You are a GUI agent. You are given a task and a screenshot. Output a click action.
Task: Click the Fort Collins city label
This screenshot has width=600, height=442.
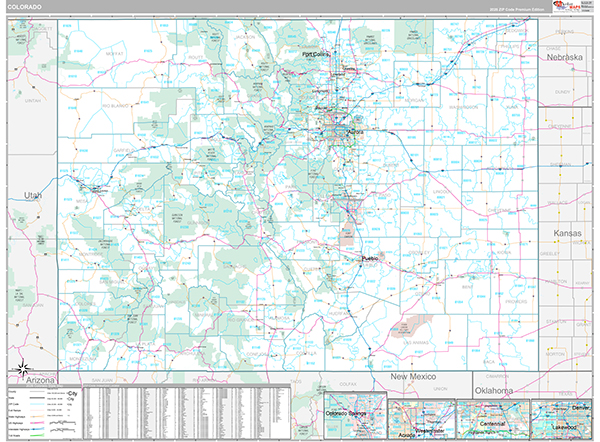click(316, 54)
